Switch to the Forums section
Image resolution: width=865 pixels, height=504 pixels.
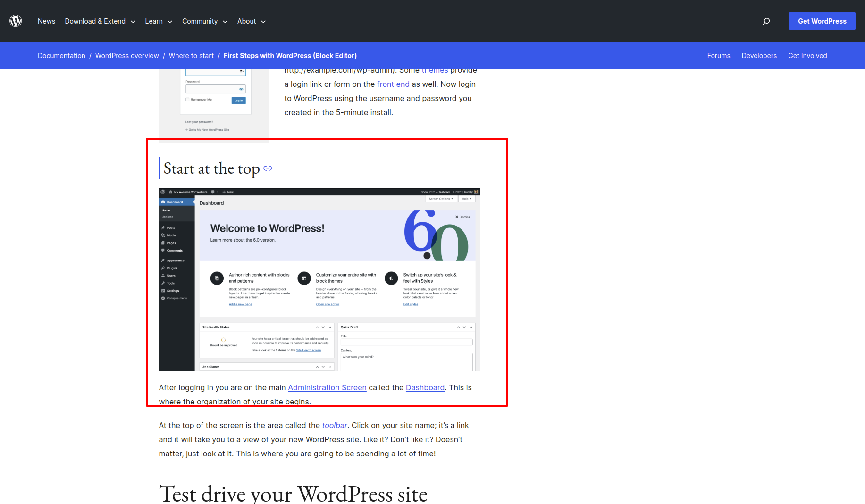click(x=719, y=55)
